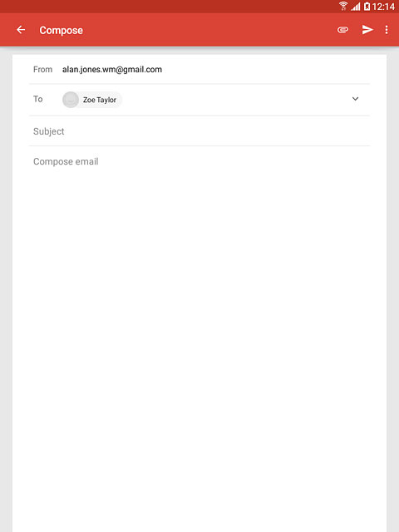Click Zoe Taylor's avatar circle

click(71, 100)
